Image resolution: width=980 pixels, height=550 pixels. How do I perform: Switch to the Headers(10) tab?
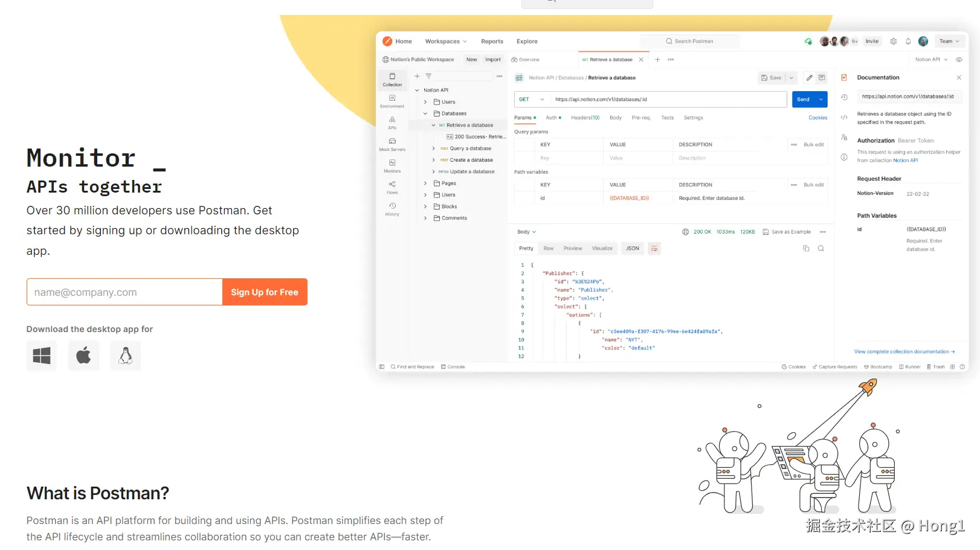pos(585,118)
